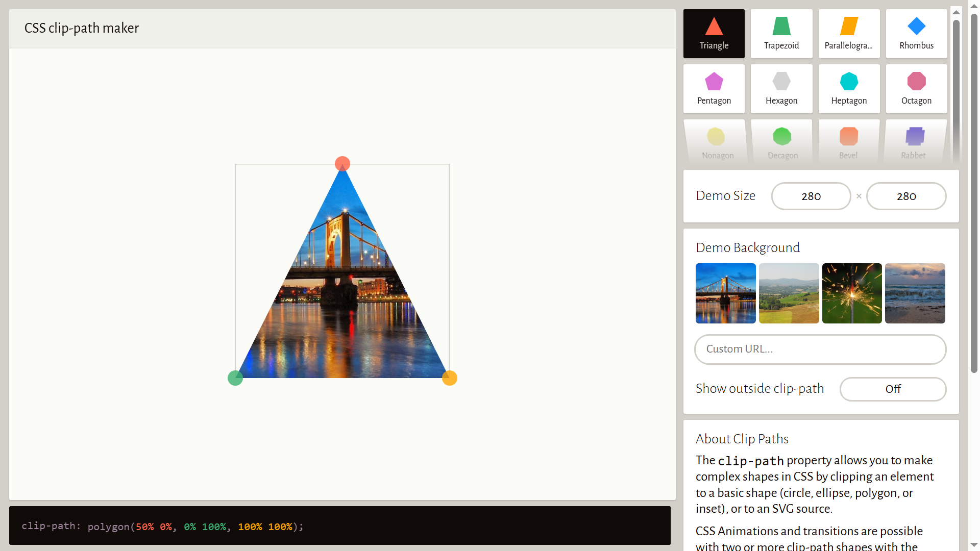This screenshot has height=551, width=980.
Task: Choose the Decagon shape
Action: [x=782, y=143]
